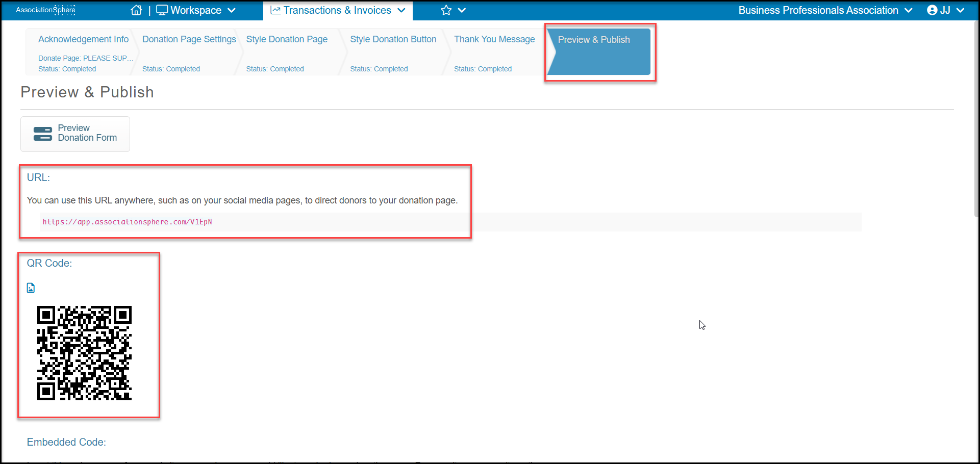
Task: Go to the Home icon
Action: 136,10
